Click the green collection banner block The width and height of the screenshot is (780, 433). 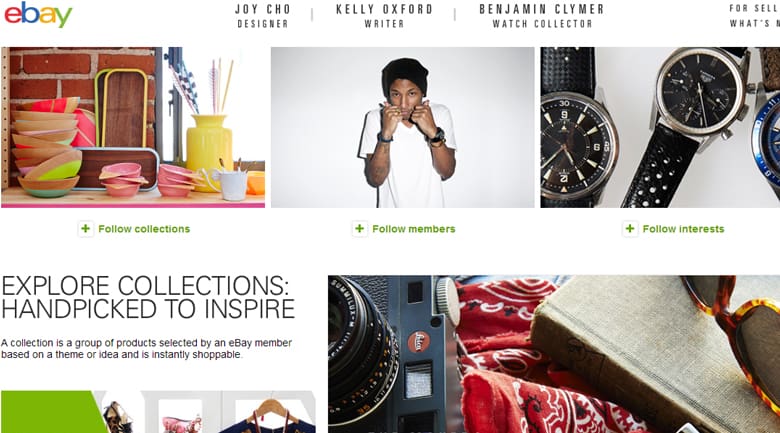(x=45, y=412)
